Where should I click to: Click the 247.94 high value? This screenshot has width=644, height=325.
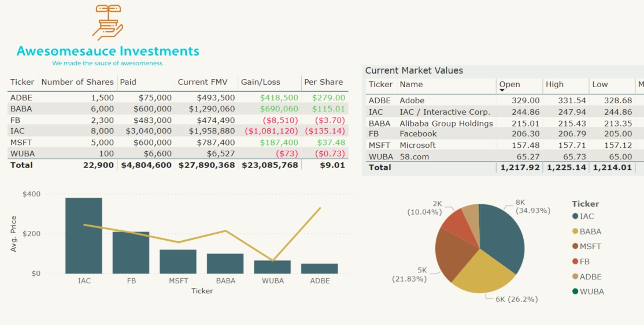click(x=572, y=112)
